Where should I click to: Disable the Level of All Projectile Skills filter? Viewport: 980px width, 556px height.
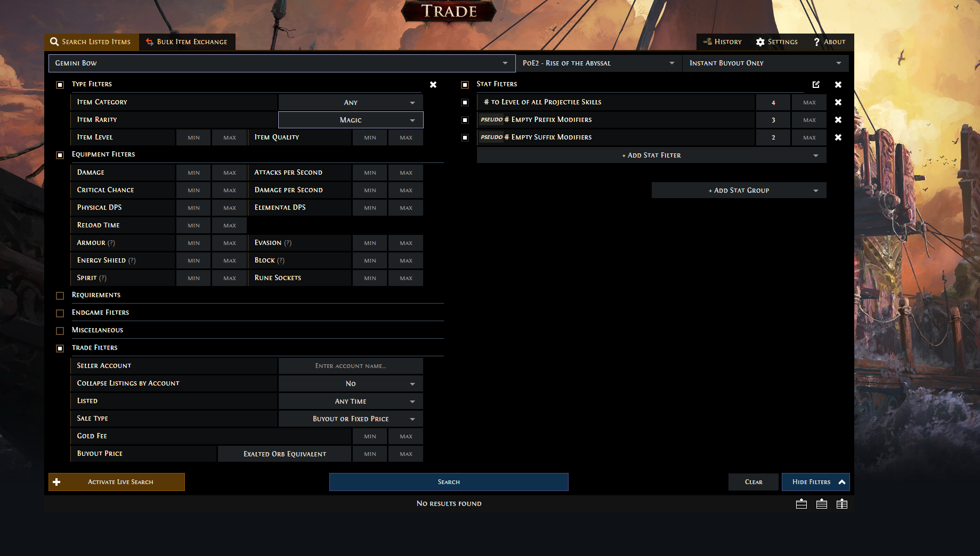click(x=465, y=102)
